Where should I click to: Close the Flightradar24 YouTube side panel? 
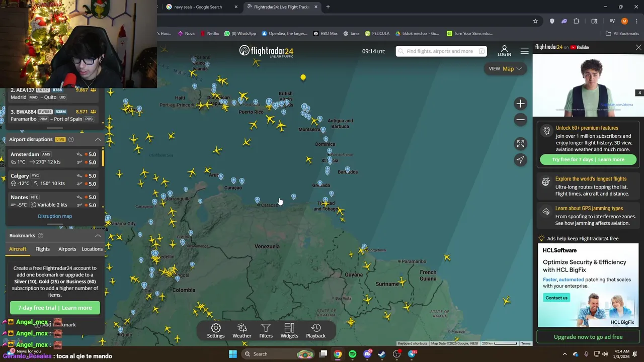point(638,47)
